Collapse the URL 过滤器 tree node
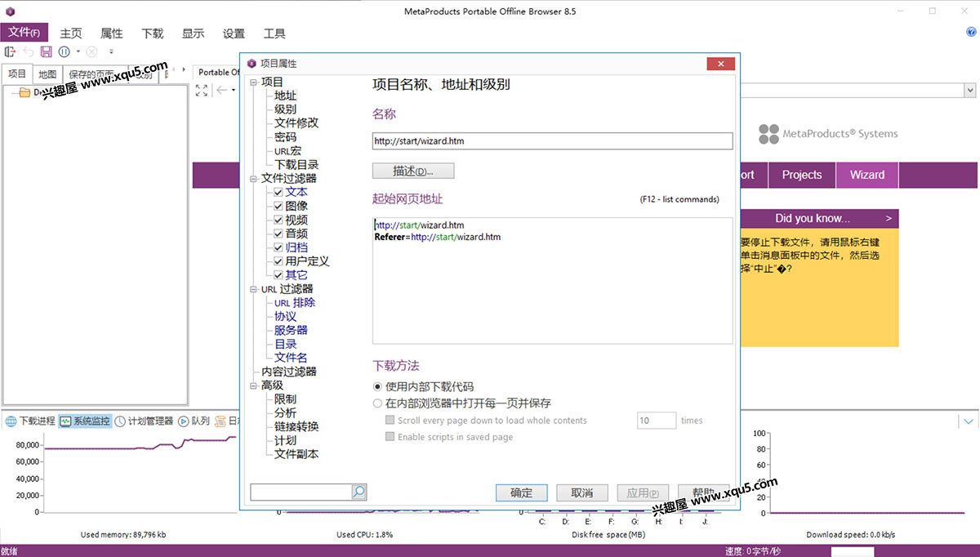The width and height of the screenshot is (980, 557). click(254, 288)
